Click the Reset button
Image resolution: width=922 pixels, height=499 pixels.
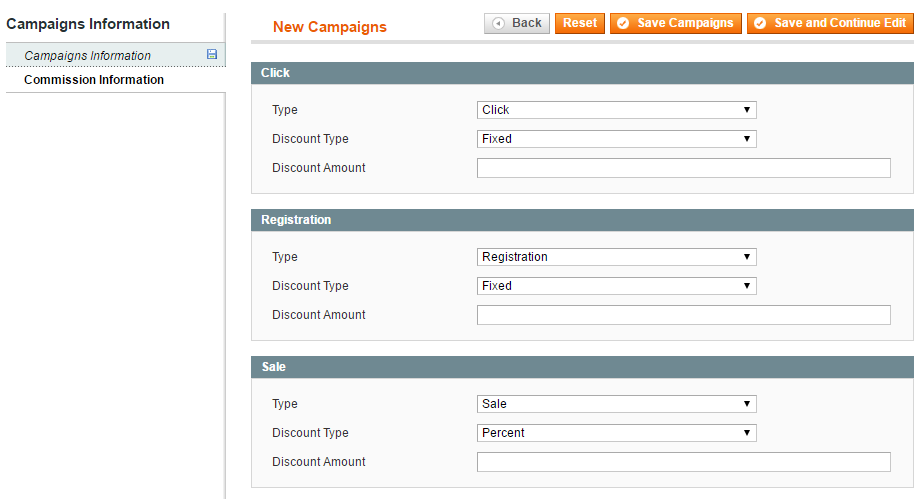(580, 24)
